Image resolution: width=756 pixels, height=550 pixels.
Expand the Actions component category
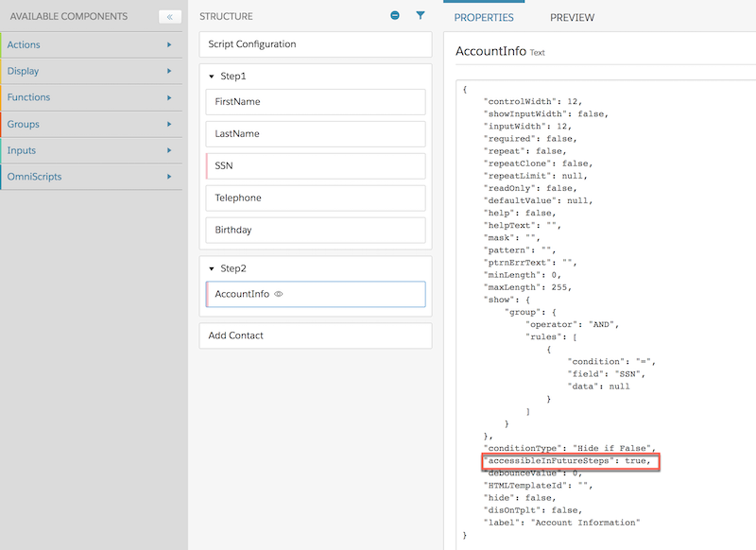click(x=92, y=44)
